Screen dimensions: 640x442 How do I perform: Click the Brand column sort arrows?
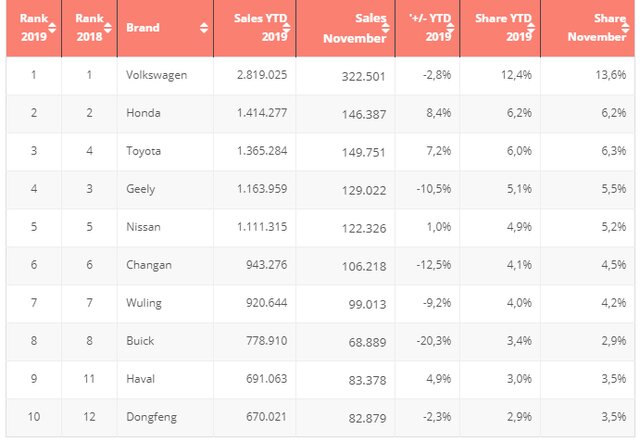pyautogui.click(x=204, y=28)
